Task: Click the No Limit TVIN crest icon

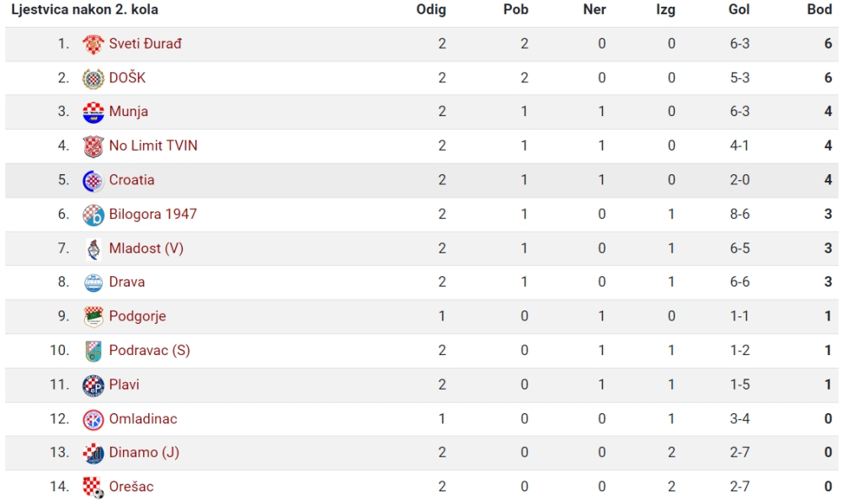Action: point(93,146)
